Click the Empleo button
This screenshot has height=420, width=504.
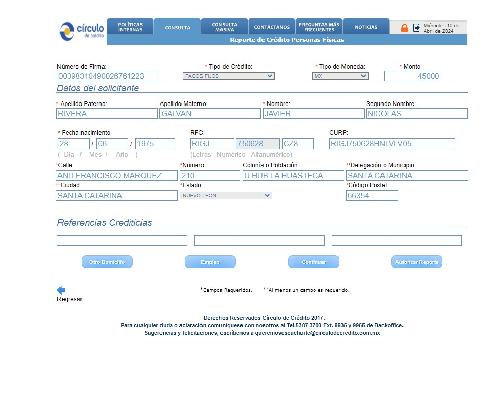210,262
